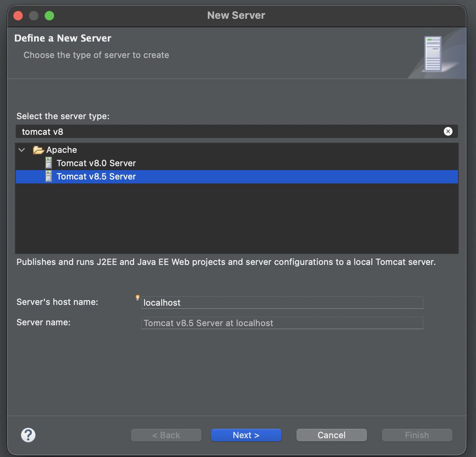The image size is (476, 457).
Task: Close the New Server window
Action: (x=18, y=16)
